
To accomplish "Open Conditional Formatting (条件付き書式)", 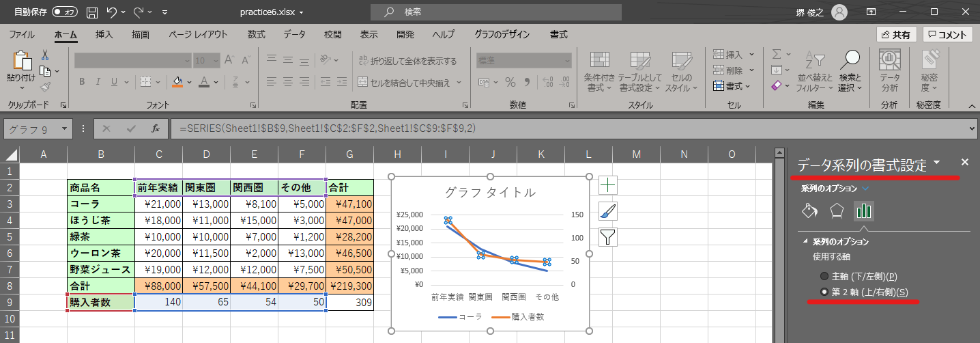I will tap(600, 71).
